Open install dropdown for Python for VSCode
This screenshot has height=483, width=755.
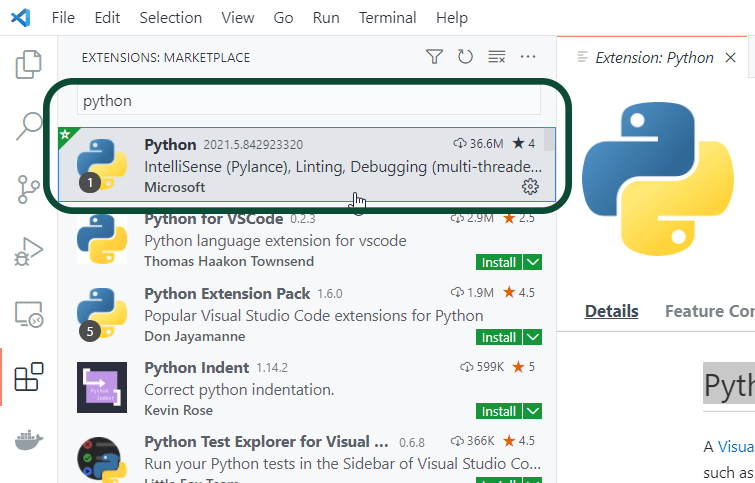(x=533, y=262)
